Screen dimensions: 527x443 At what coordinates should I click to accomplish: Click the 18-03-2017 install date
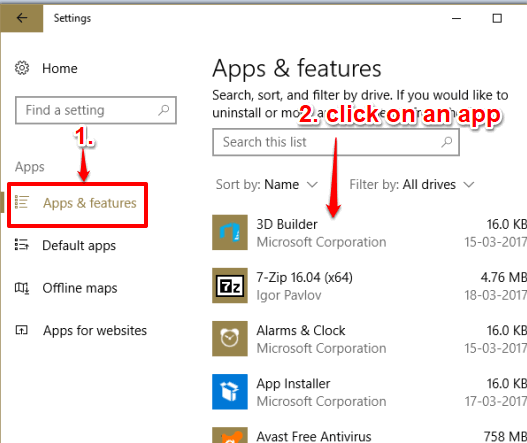(495, 295)
